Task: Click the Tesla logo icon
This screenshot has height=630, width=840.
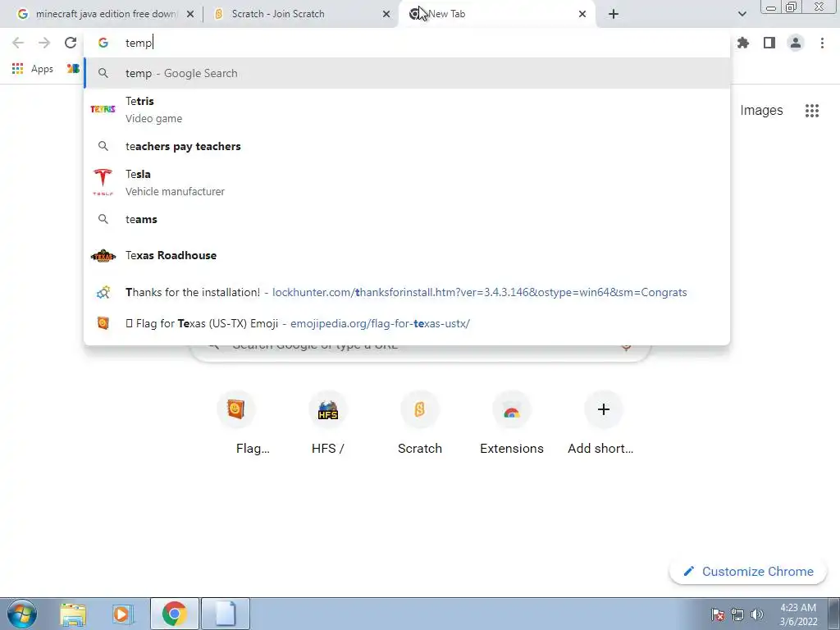Action: [x=103, y=182]
